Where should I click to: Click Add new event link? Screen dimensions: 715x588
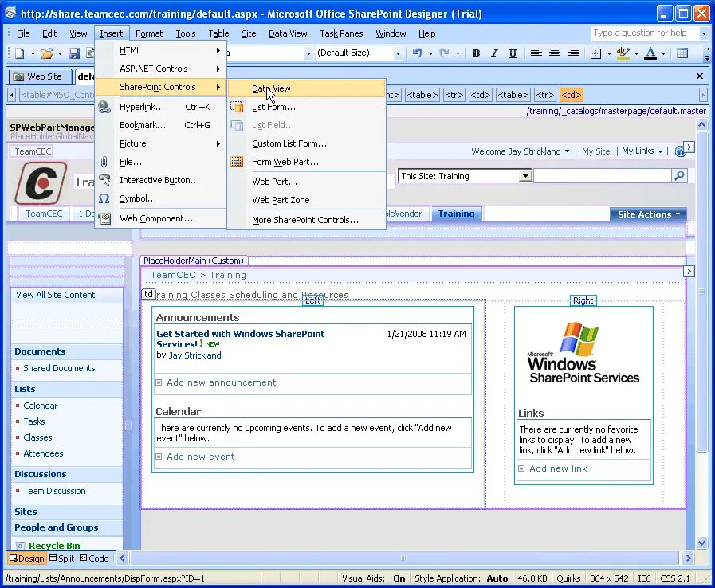[x=201, y=457]
